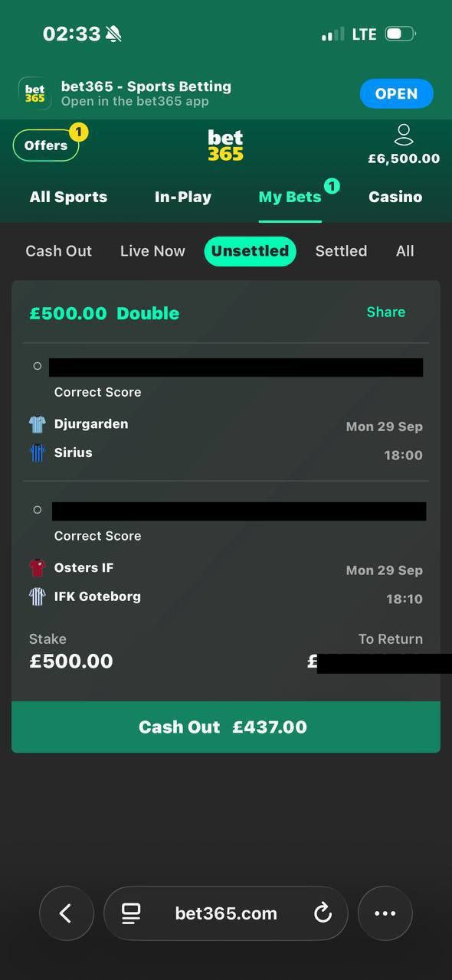Tap the Osters IF red shirt icon
The height and width of the screenshot is (980, 452).
coord(37,568)
